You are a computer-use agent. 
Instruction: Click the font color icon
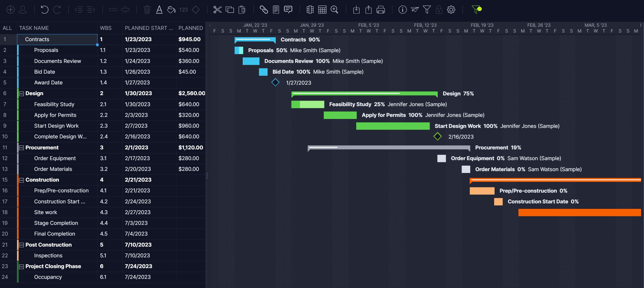click(159, 10)
